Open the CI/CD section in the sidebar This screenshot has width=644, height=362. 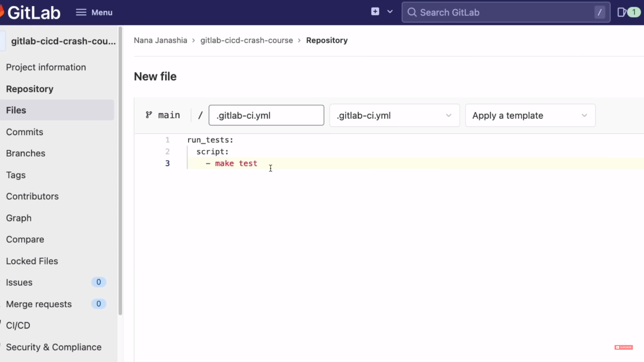click(x=18, y=325)
